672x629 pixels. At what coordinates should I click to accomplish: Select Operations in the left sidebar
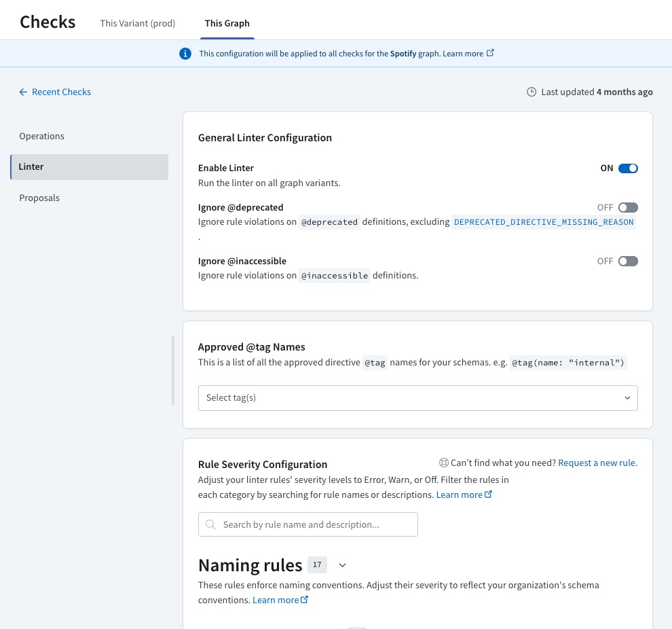pos(41,136)
